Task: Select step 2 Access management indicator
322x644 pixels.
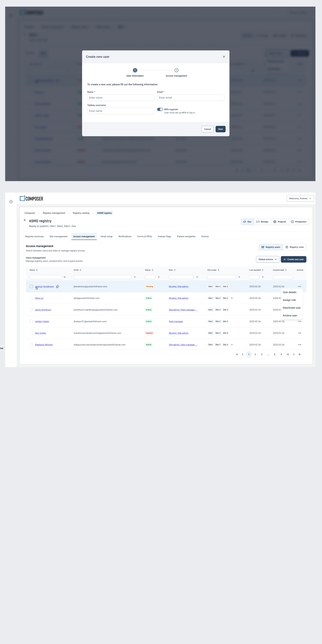Action: click(x=176, y=70)
